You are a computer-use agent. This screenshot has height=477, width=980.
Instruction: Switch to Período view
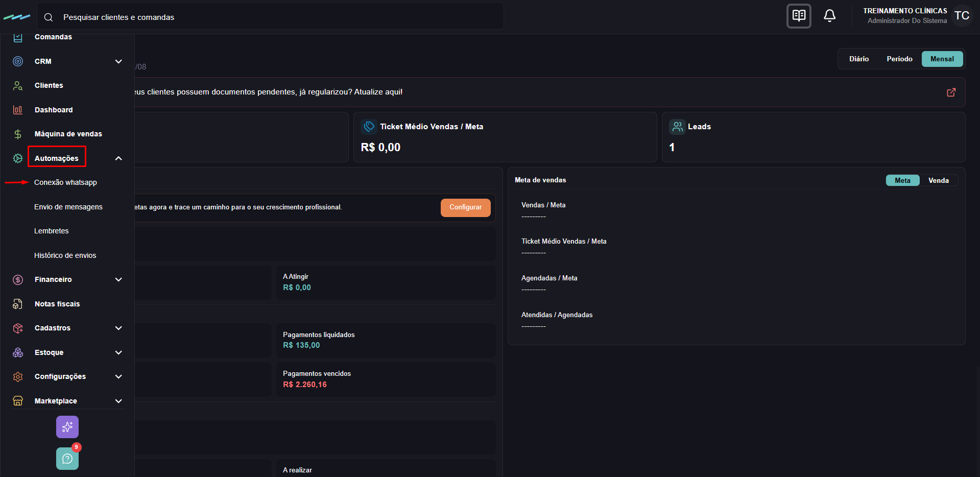(899, 59)
